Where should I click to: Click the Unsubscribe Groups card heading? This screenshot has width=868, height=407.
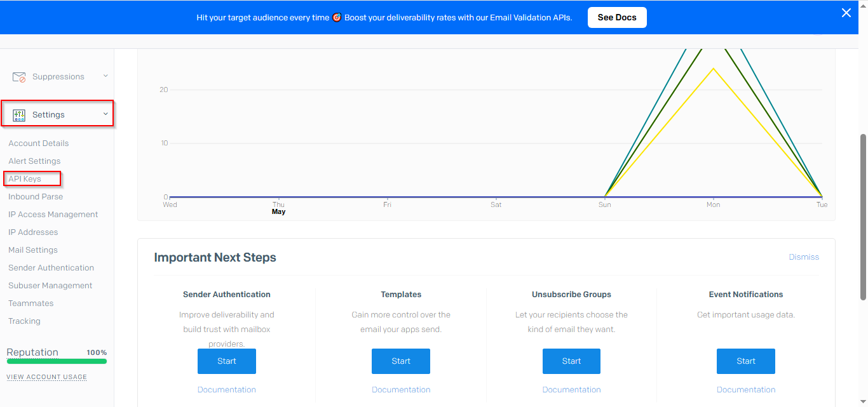(571, 295)
